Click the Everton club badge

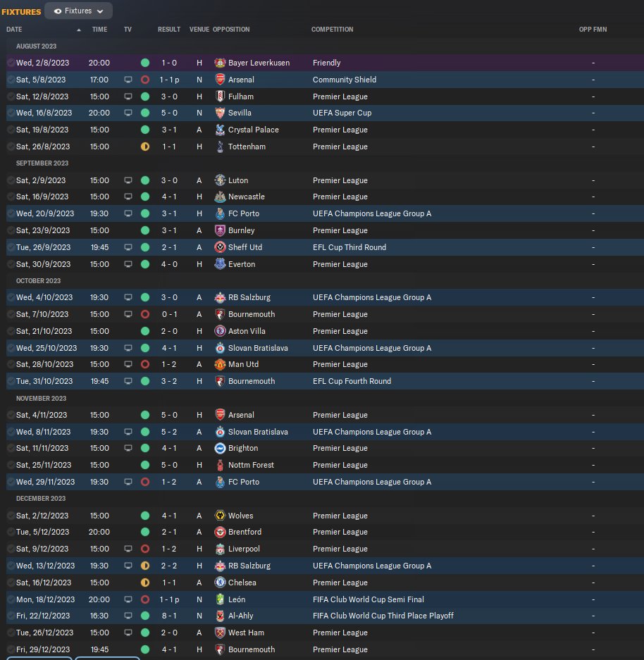220,264
